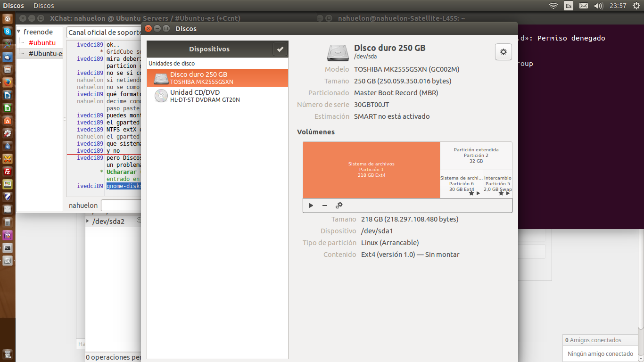Select Partición extendida 32 GB volume

pos(476,156)
